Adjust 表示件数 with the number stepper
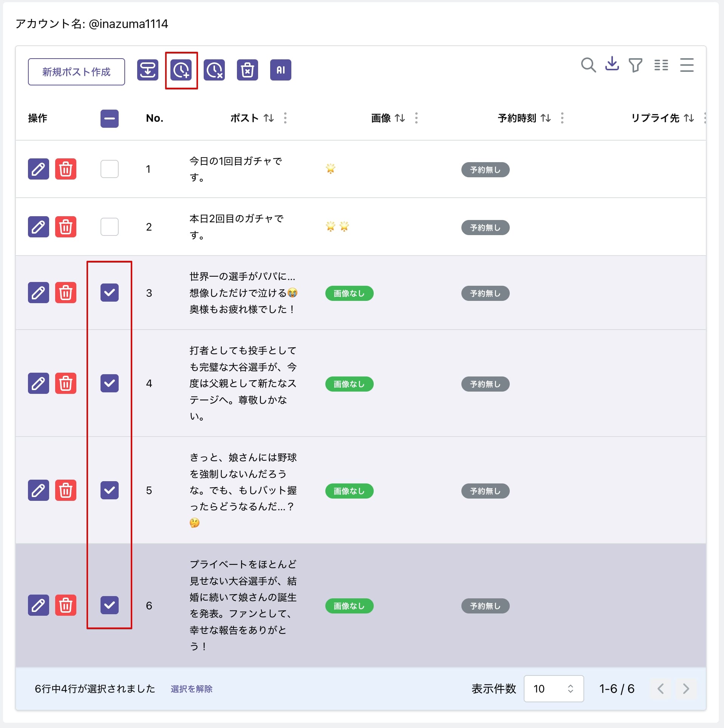 coord(571,689)
